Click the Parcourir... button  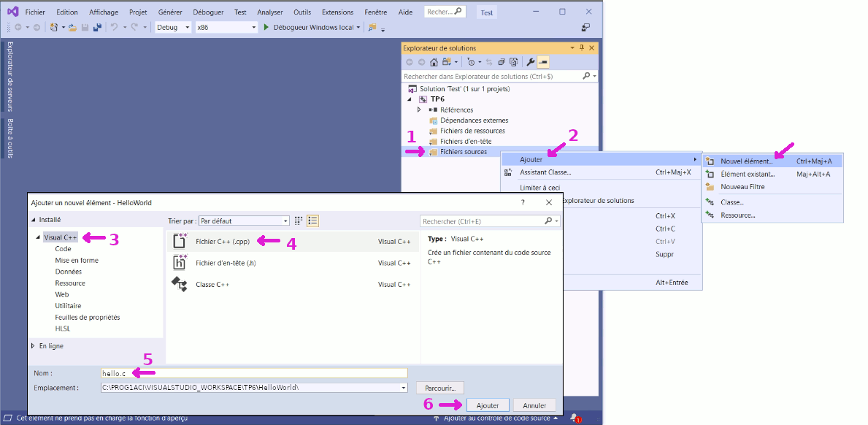click(441, 387)
